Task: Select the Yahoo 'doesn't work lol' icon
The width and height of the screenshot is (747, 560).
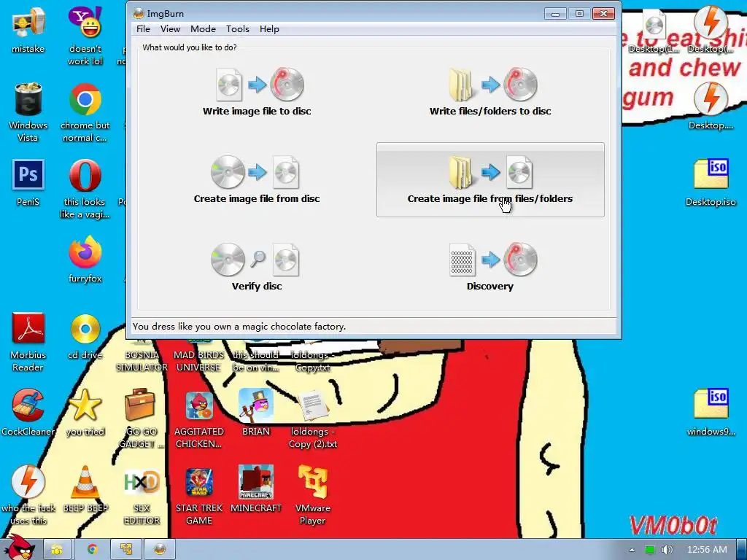Action: click(x=85, y=36)
